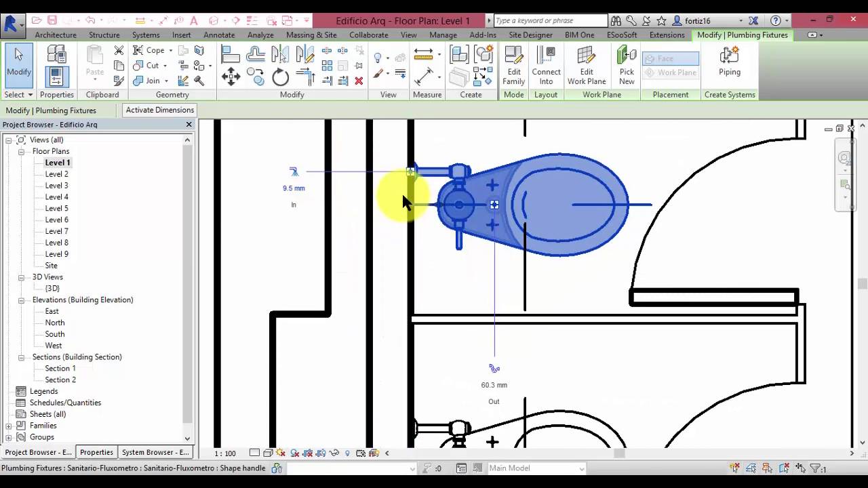Click the Piping system button
Image resolution: width=868 pixels, height=488 pixels.
point(730,62)
